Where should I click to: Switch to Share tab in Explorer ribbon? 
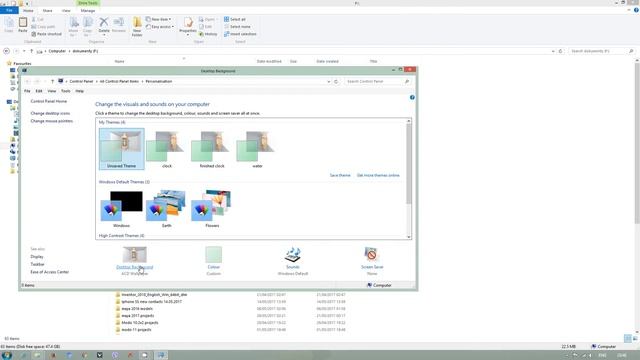pos(47,10)
